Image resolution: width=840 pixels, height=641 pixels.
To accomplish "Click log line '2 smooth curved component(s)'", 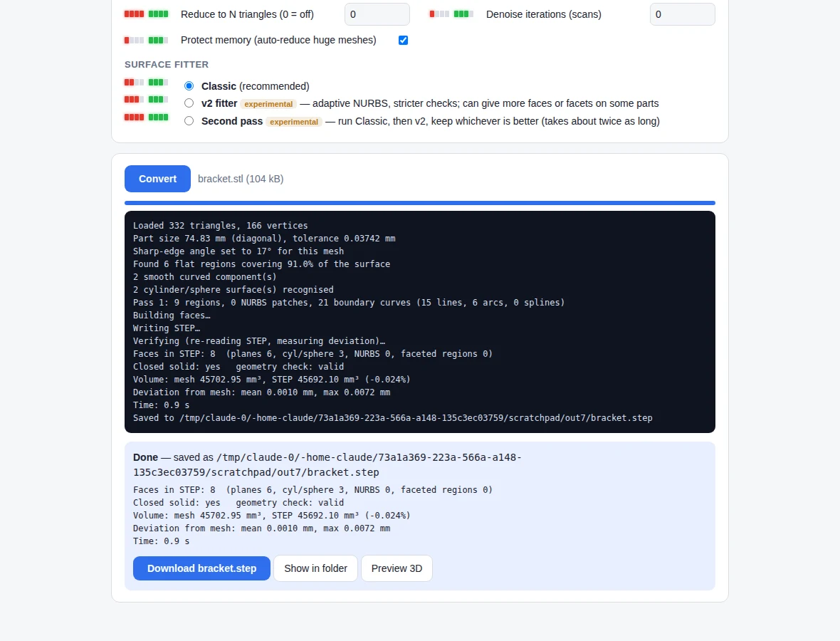I will (204, 277).
